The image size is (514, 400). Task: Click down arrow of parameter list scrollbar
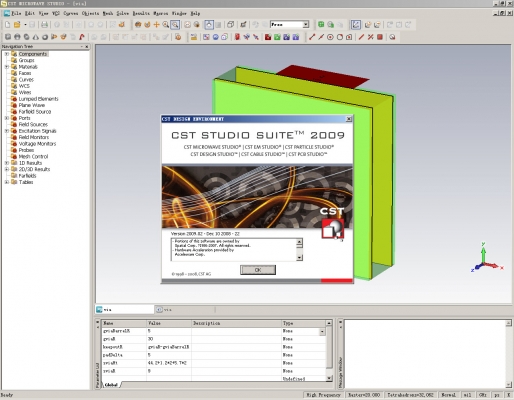click(329, 378)
